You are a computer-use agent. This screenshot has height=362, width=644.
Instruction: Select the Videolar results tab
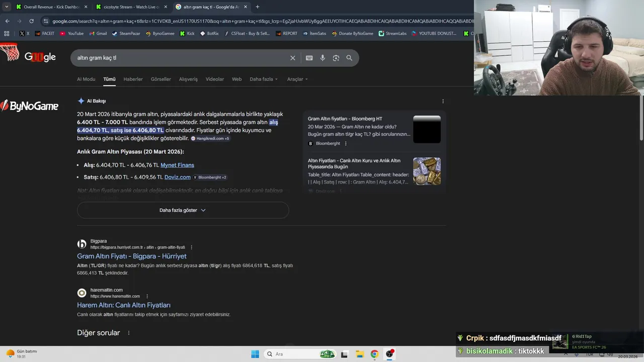pyautogui.click(x=215, y=79)
